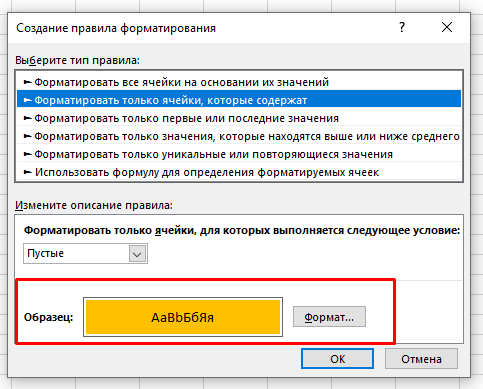Click the question mark help icon
The width and height of the screenshot is (483, 389).
click(402, 27)
